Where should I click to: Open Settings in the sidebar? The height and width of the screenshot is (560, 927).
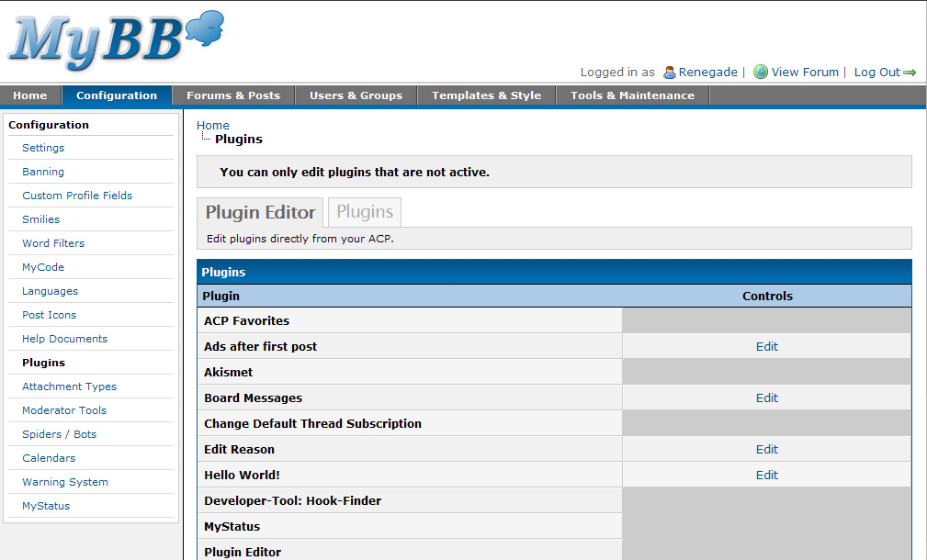[43, 148]
